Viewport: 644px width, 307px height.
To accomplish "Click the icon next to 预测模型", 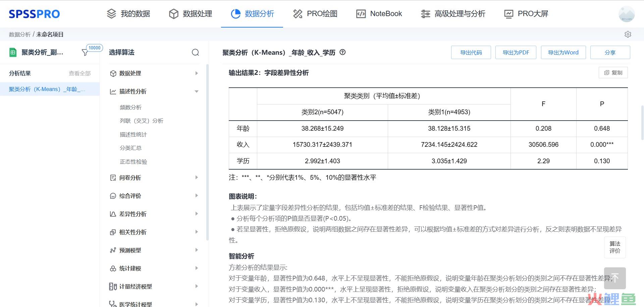I will [x=113, y=250].
